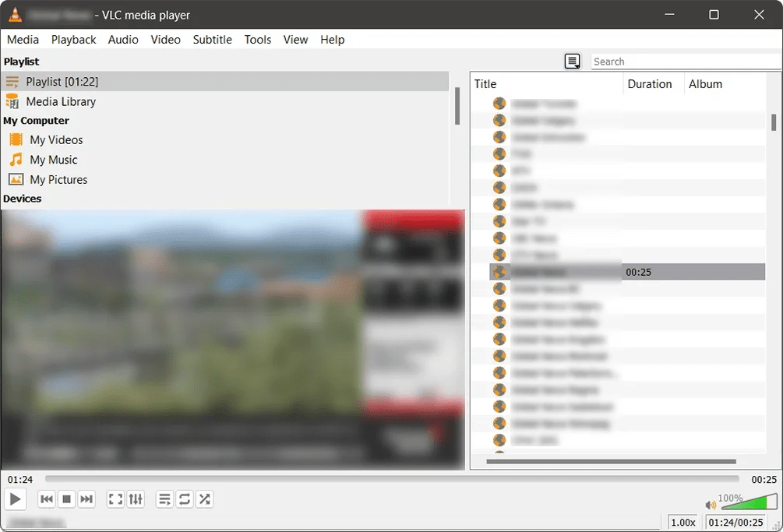This screenshot has width=783, height=532.
Task: Open My Music in the sidebar
Action: [x=53, y=160]
